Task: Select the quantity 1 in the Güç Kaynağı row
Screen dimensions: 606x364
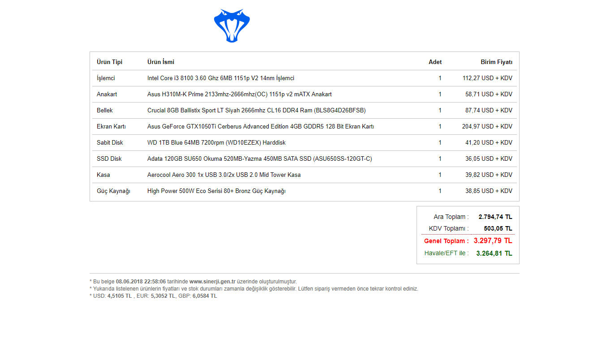Action: coord(440,191)
